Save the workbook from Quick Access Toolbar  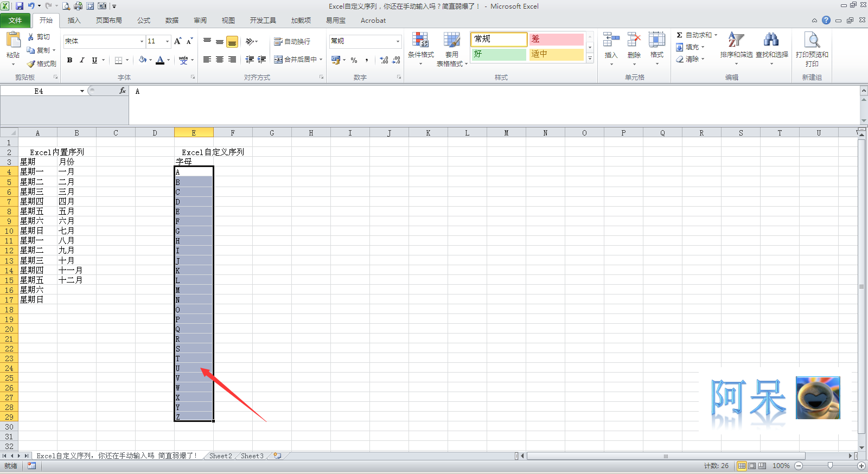click(20, 6)
